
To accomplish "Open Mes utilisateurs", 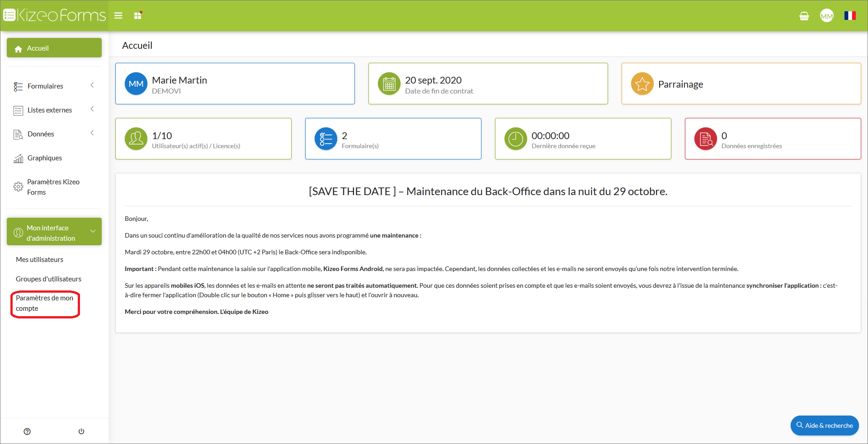I will [x=40, y=260].
